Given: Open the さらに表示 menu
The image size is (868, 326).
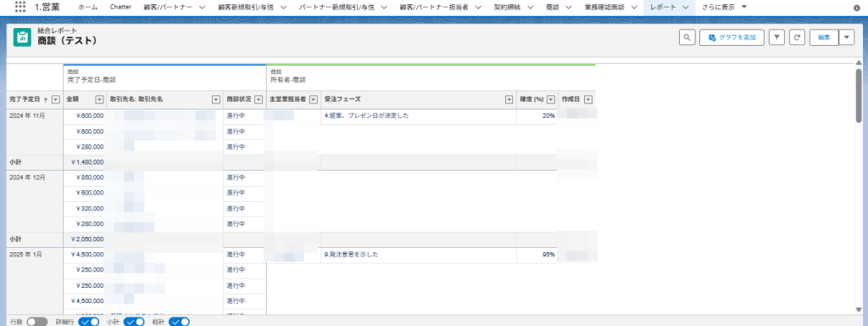Looking at the screenshot, I should click(724, 7).
